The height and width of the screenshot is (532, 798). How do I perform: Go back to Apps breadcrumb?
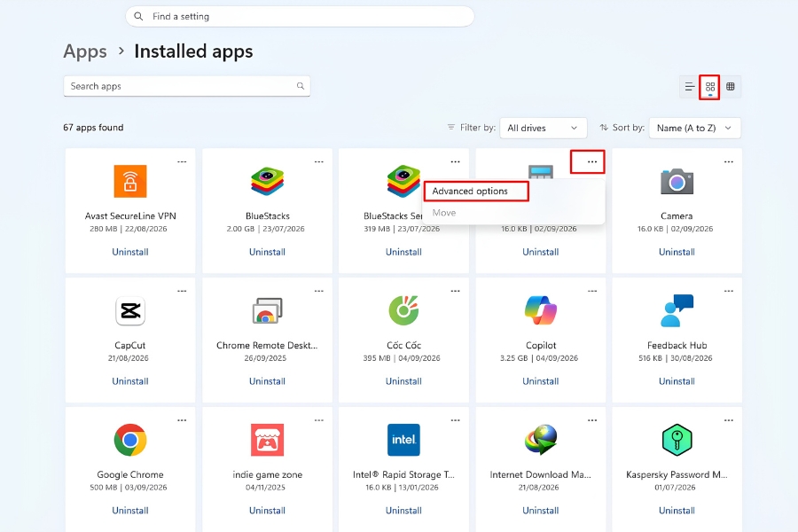[x=85, y=51]
